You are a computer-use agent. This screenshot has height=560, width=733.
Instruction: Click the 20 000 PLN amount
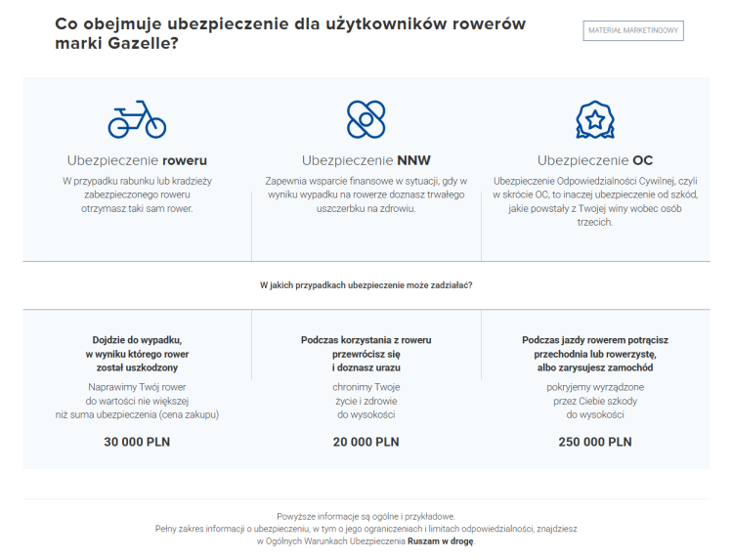(x=366, y=442)
